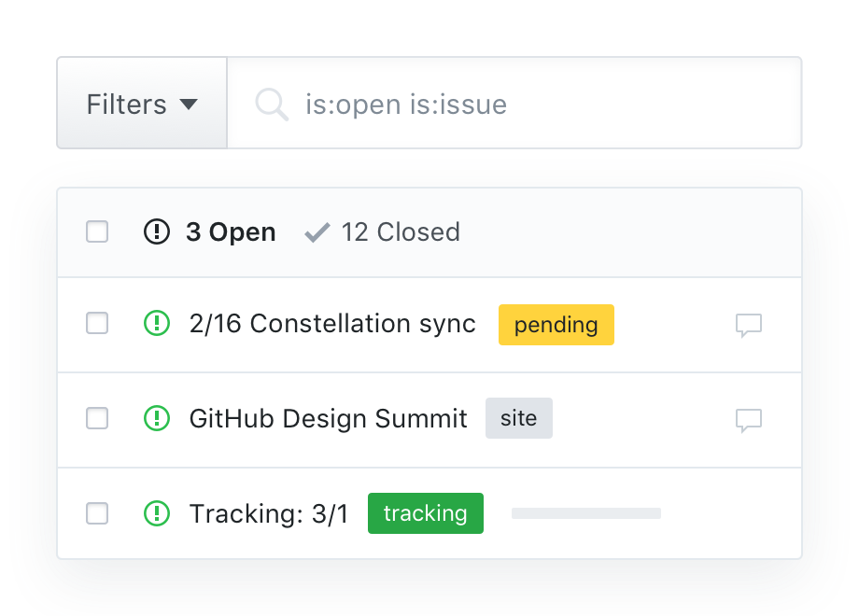
Task: Click the comment icon for GitHub Design Summit
Action: click(x=749, y=418)
